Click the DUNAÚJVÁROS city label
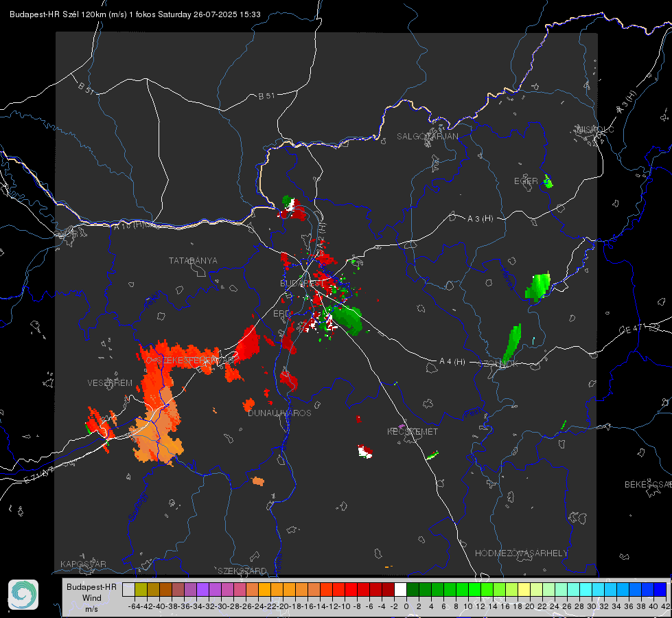 279,413
